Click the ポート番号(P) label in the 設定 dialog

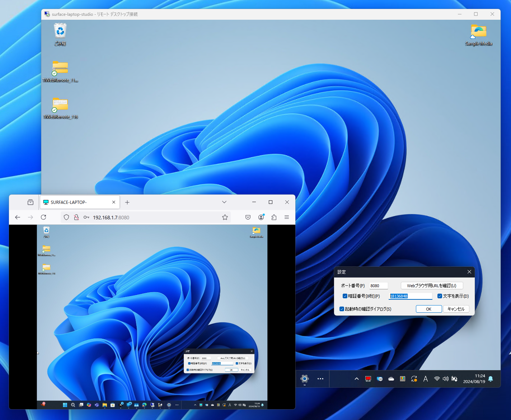coord(353,286)
